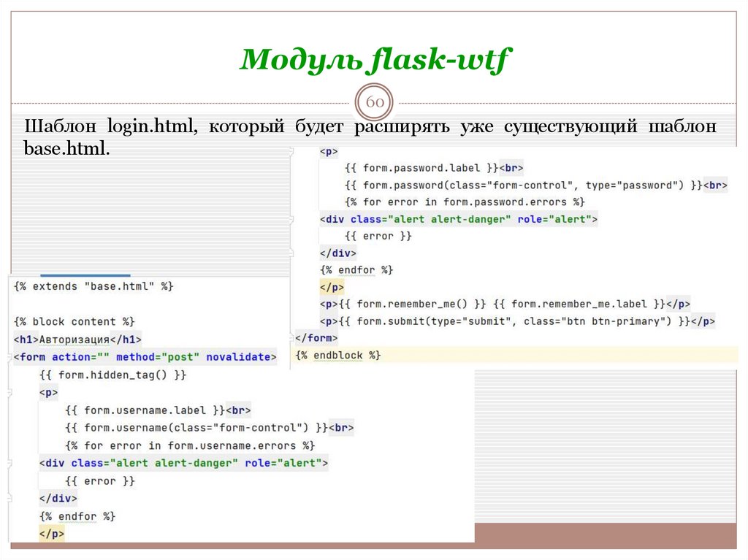Image resolution: width=748 pixels, height=560 pixels.
Task: Click '{{ error }}' in the password block
Action: click(x=378, y=236)
